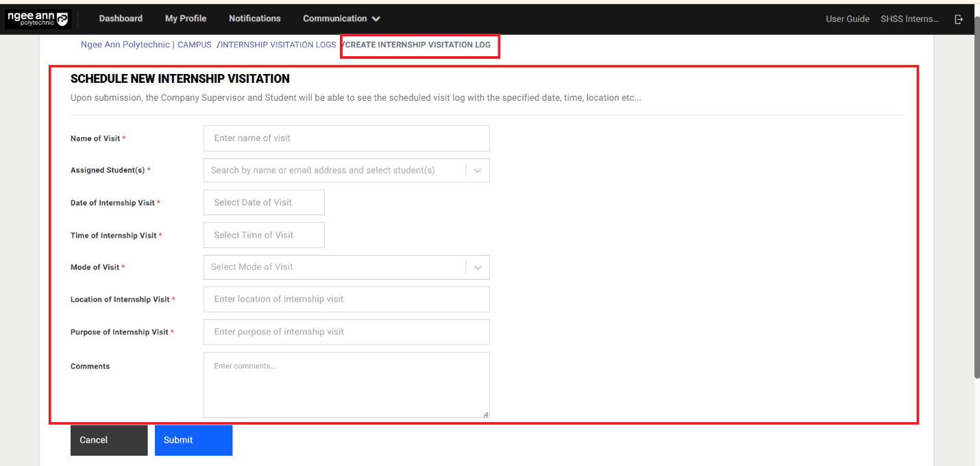The image size is (980, 466).
Task: Click inside the Comments text area
Action: 346,385
